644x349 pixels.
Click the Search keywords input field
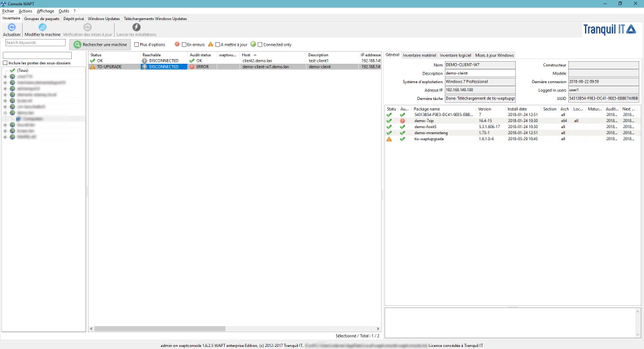coord(36,42)
